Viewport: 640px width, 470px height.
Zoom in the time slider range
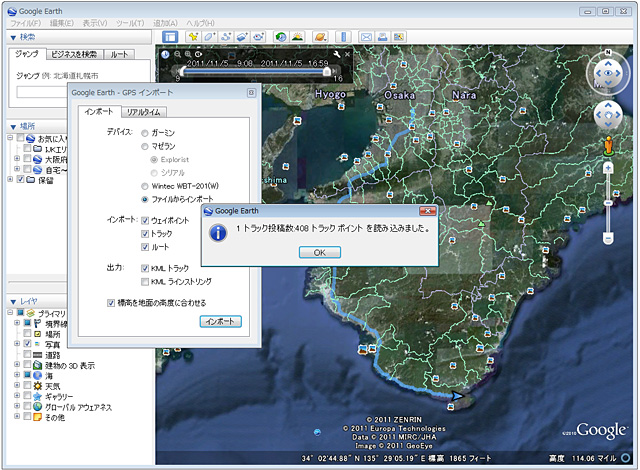188,54
